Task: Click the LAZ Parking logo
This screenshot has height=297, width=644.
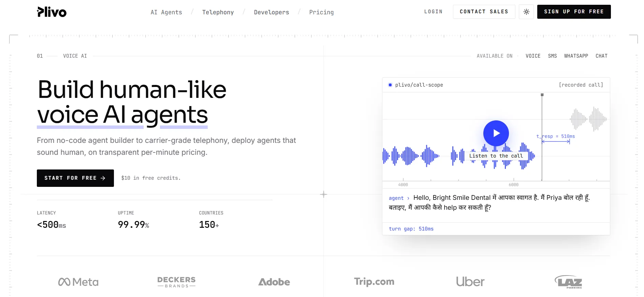Action: pos(569,282)
